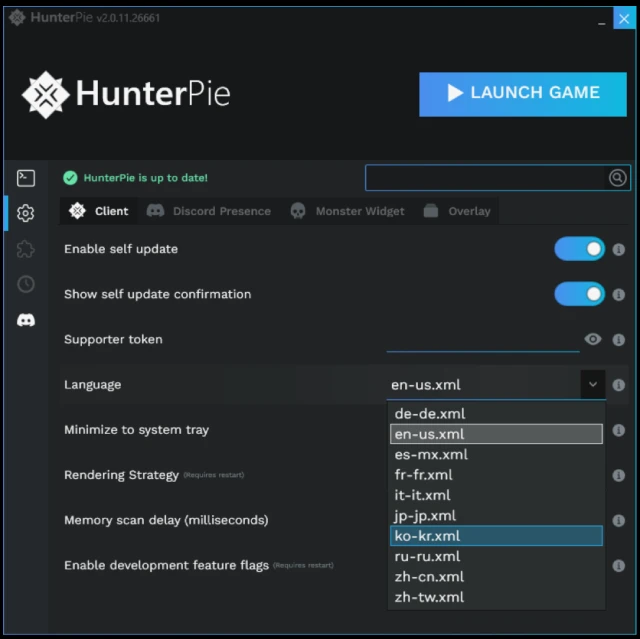Toggle Enable self update switch
The image size is (640, 639).
point(579,249)
